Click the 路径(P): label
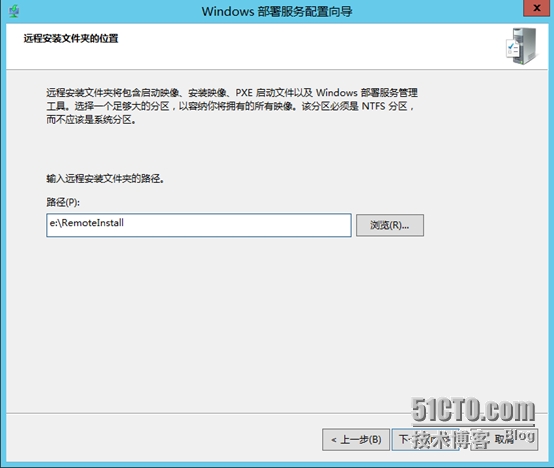 [x=63, y=202]
